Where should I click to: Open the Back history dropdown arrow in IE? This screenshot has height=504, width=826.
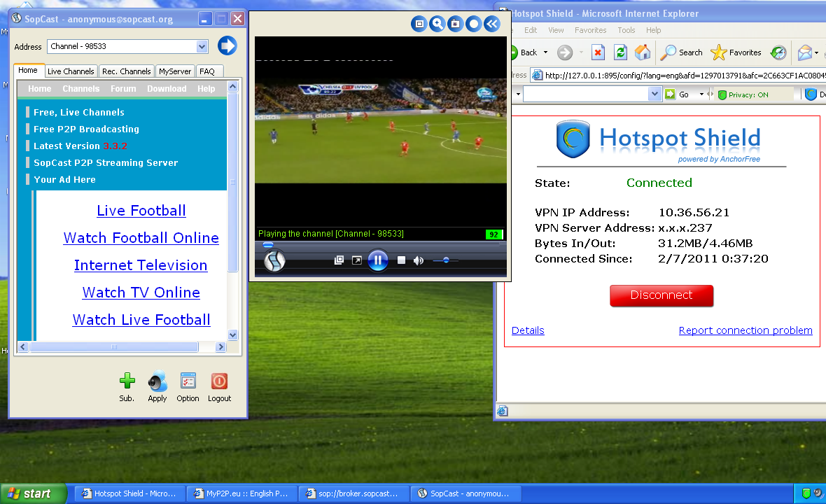pyautogui.click(x=546, y=52)
